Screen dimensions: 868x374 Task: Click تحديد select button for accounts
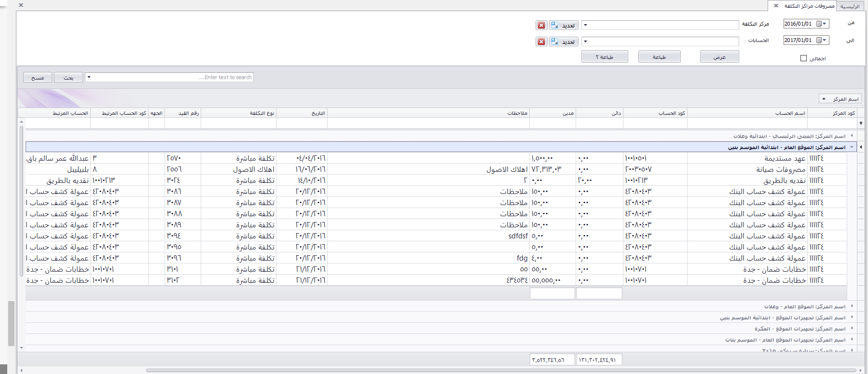click(x=564, y=42)
